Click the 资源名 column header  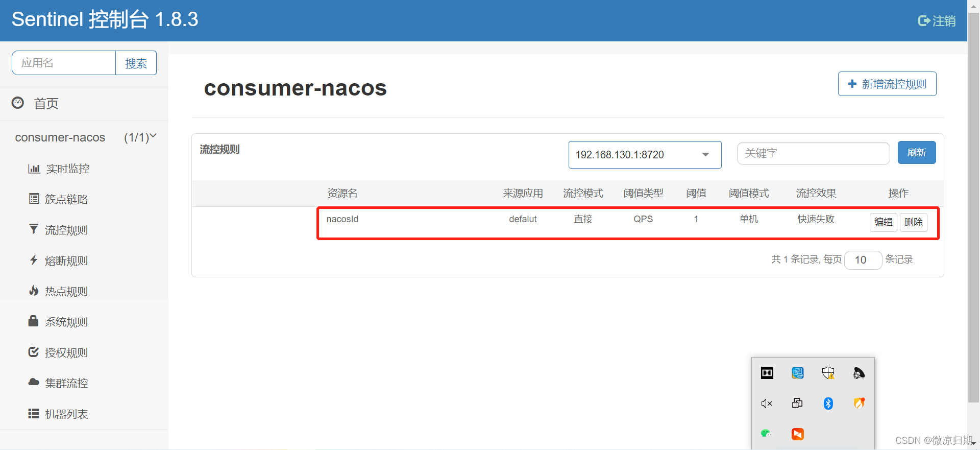pyautogui.click(x=342, y=193)
